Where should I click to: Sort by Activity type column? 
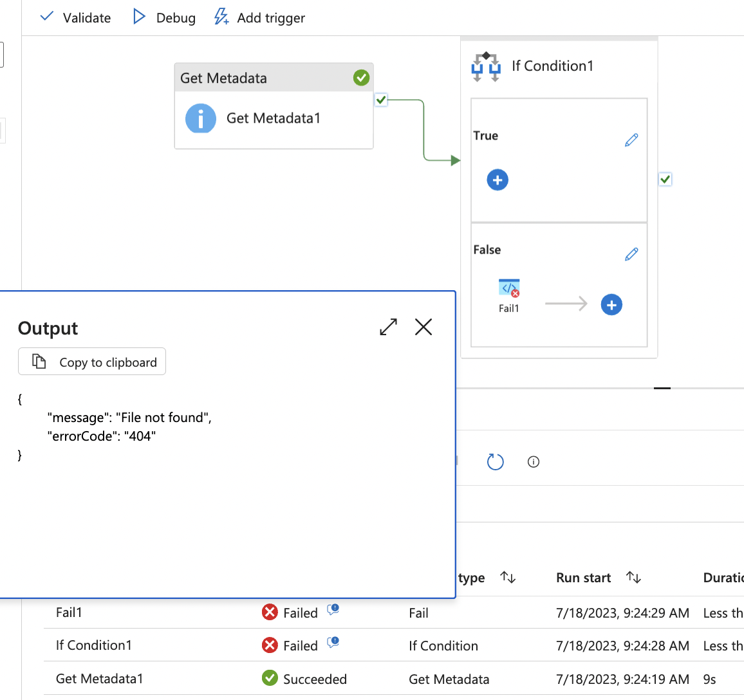(x=508, y=577)
